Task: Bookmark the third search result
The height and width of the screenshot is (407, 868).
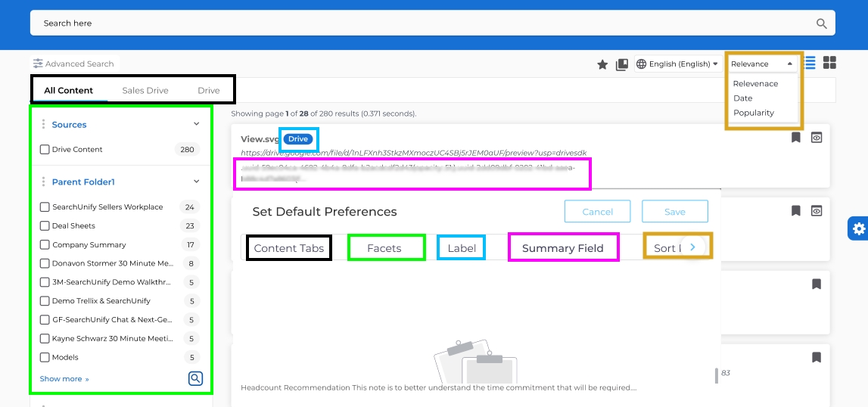Action: point(817,284)
